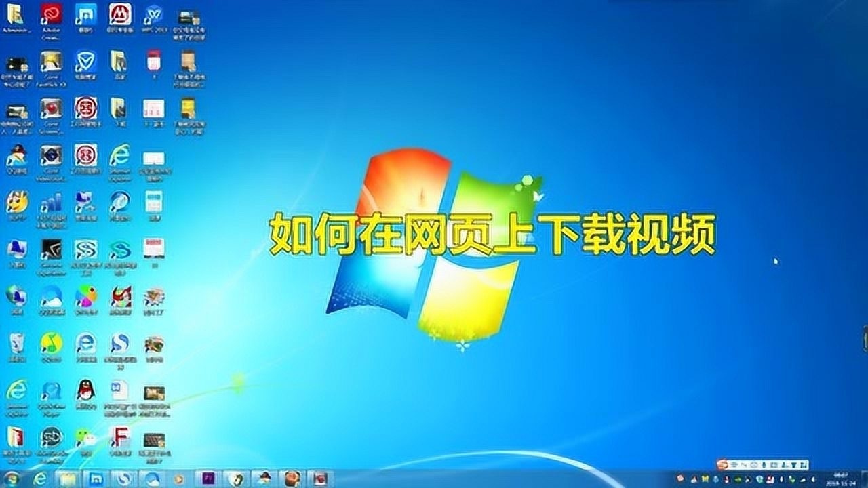Click the Sogou input method floating toolbar
This screenshot has height=488, width=868.
(x=764, y=464)
